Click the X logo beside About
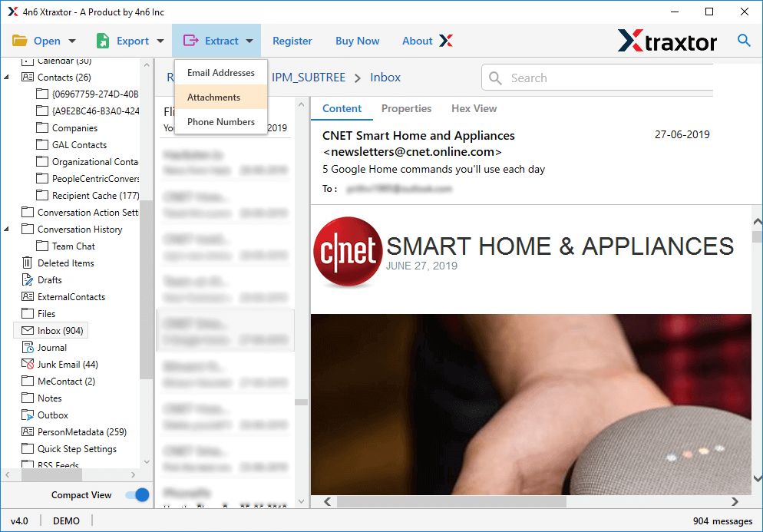Screen dimensions: 763x532 tap(446, 41)
